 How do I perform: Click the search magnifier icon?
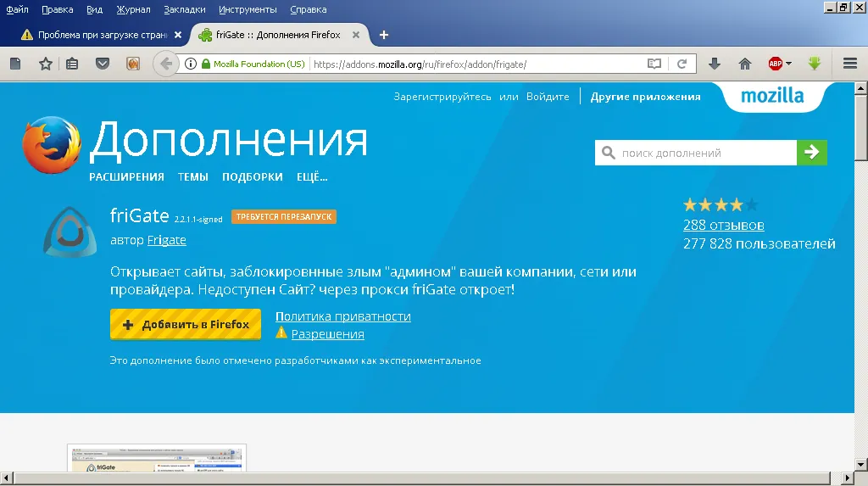pyautogui.click(x=609, y=153)
